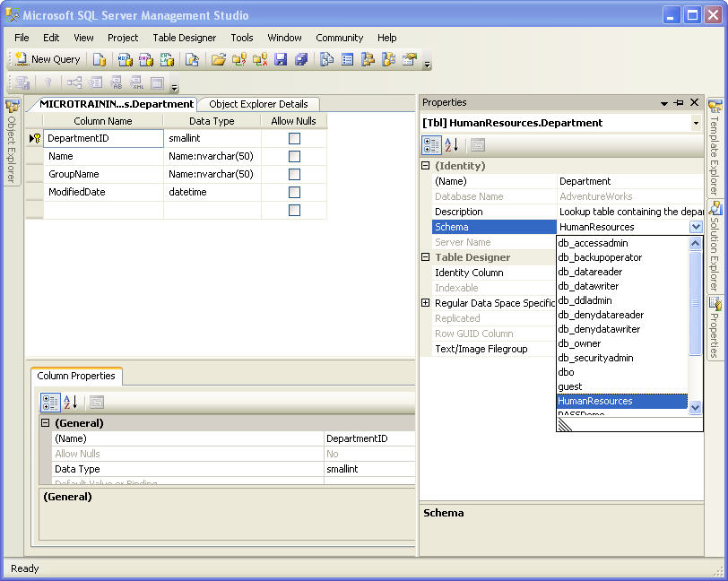This screenshot has width=728, height=581.
Task: Collapse the (Identity) property section
Action: (426, 166)
